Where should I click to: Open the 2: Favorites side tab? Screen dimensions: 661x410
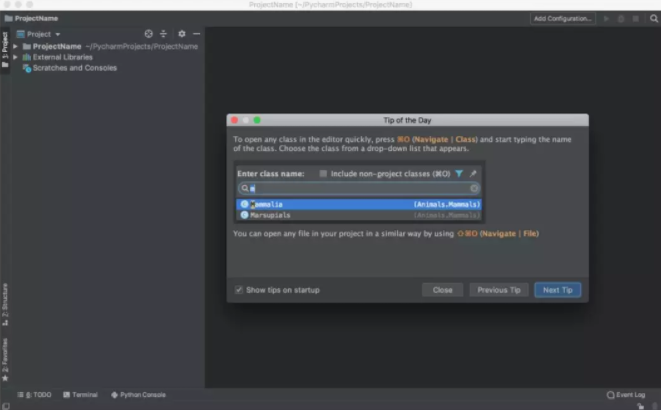tap(5, 360)
